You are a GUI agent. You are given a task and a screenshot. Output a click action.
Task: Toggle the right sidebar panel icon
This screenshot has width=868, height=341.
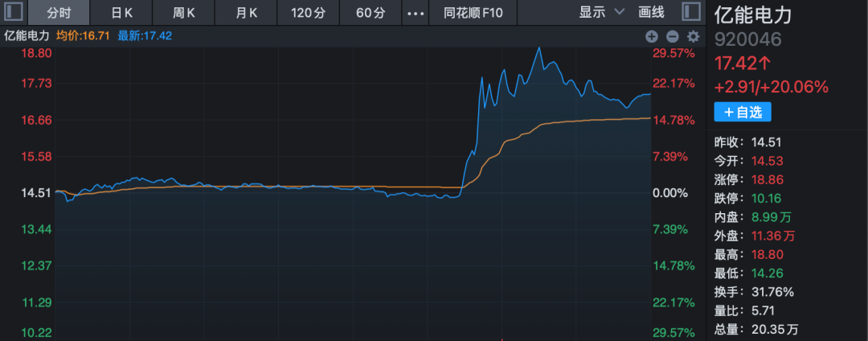pyautogui.click(x=690, y=12)
